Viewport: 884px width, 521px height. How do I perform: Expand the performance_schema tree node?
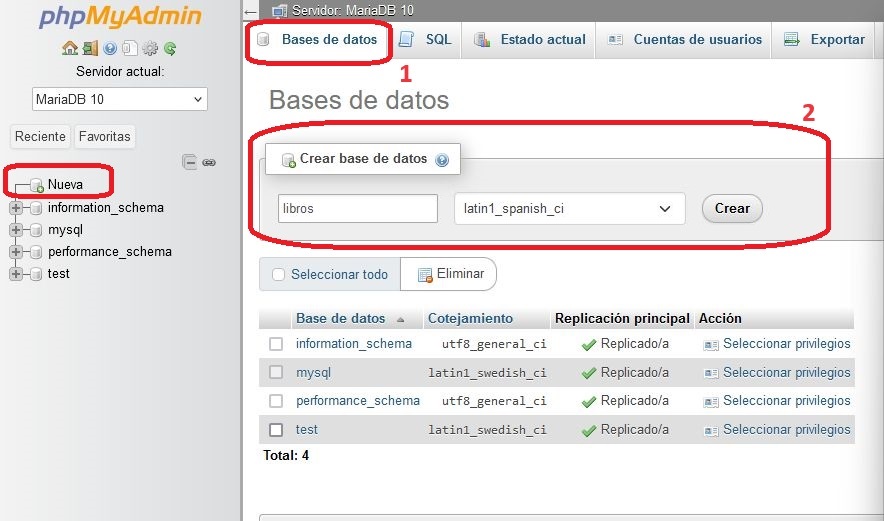pyautogui.click(x=16, y=252)
